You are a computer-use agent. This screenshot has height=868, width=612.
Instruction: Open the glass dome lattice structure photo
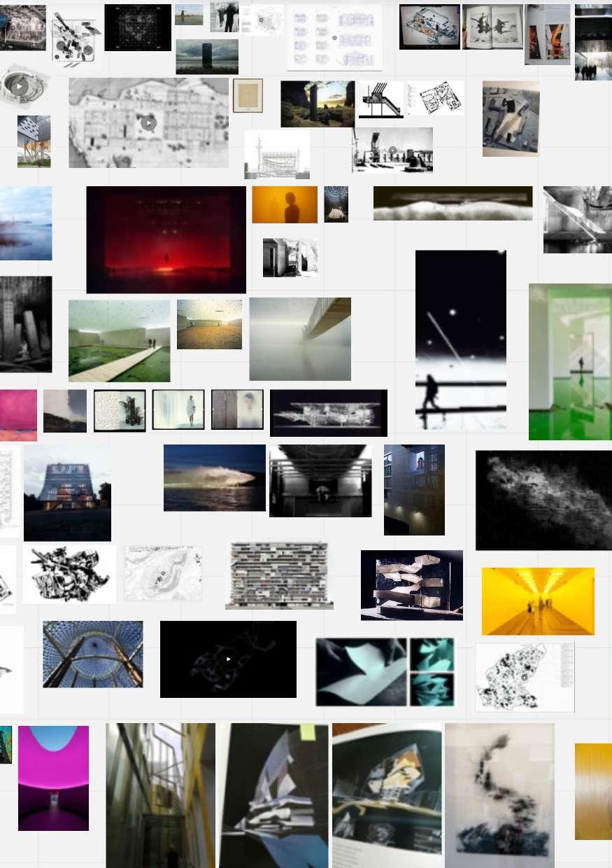pos(92,654)
